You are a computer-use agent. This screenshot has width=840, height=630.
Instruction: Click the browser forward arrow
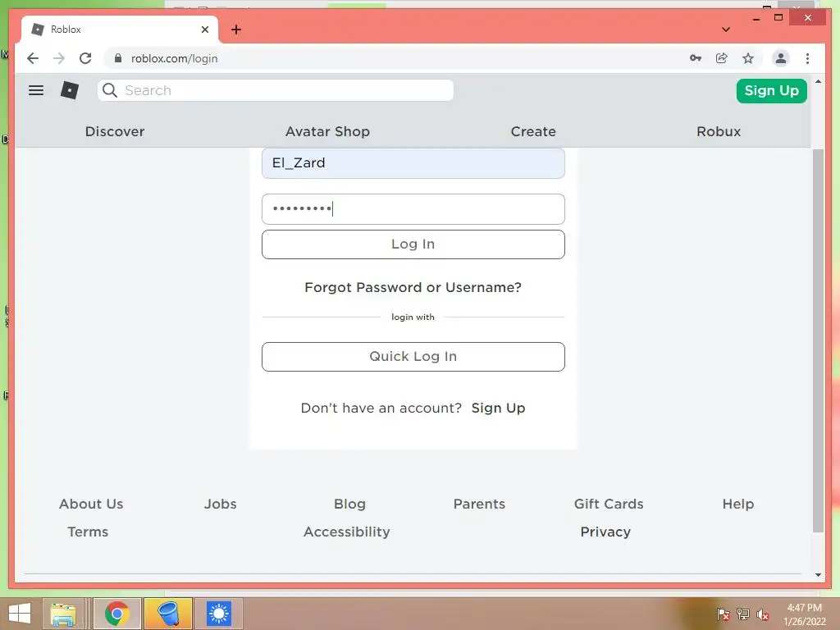point(59,58)
